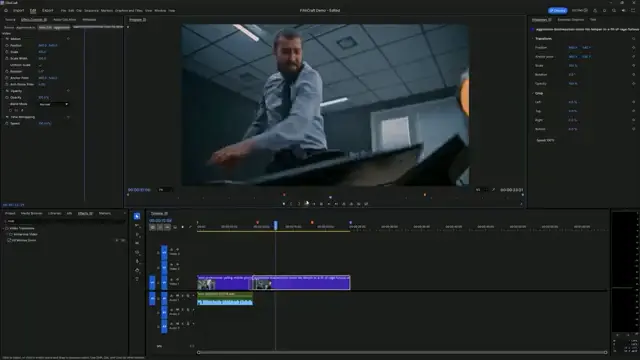Open the Libraries tab
This screenshot has height=360, width=640.
[55, 213]
